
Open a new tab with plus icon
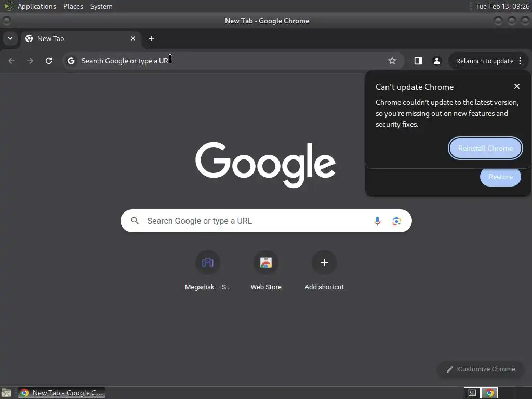[x=152, y=38]
